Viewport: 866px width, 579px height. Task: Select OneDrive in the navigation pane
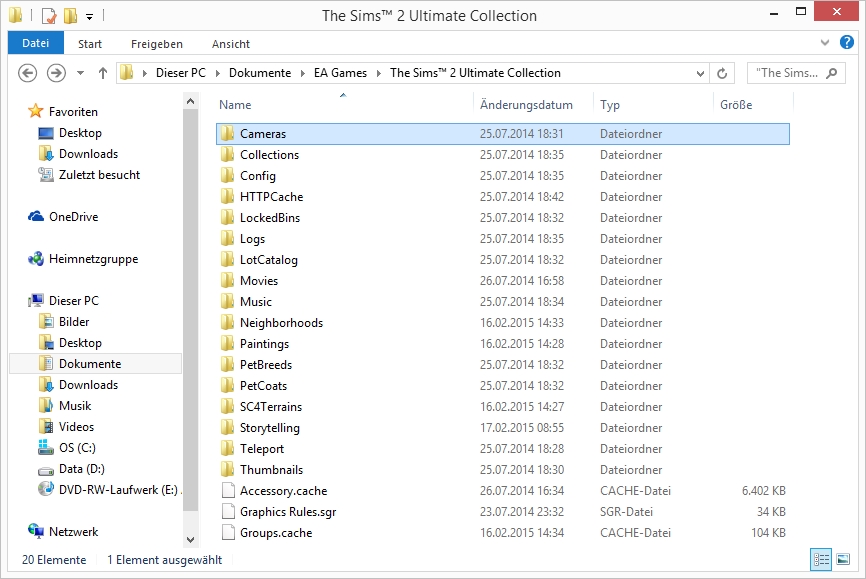click(x=73, y=217)
